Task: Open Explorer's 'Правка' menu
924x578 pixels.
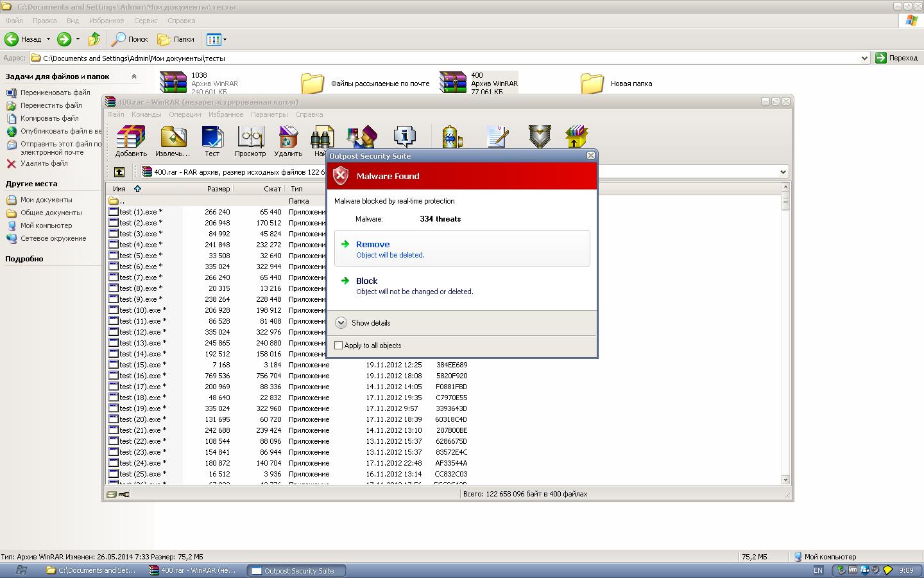Action: point(44,21)
